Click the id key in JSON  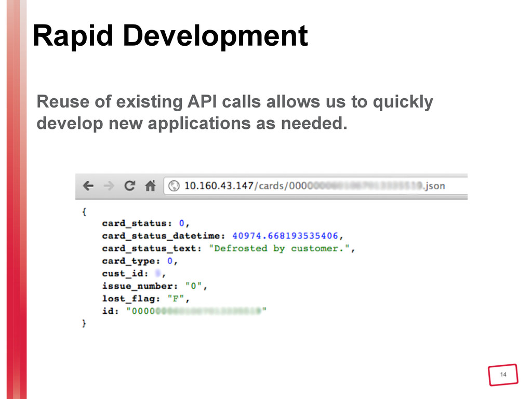(x=108, y=311)
